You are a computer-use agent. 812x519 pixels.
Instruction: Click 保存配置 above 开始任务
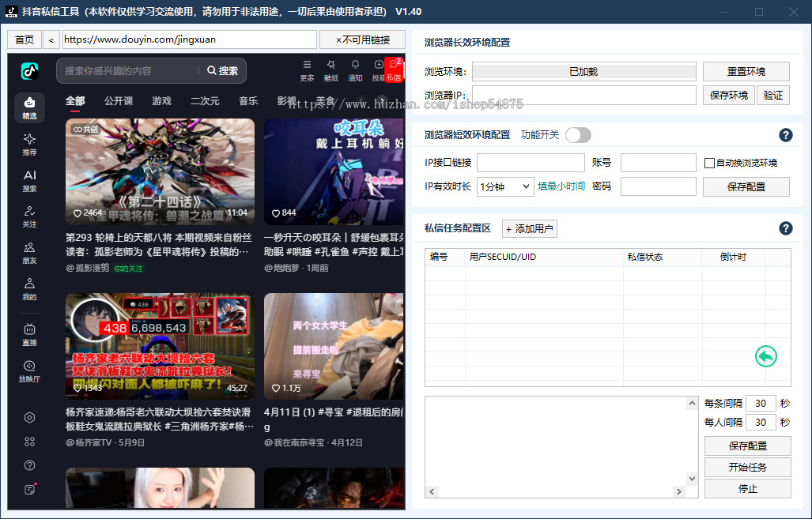coord(748,446)
